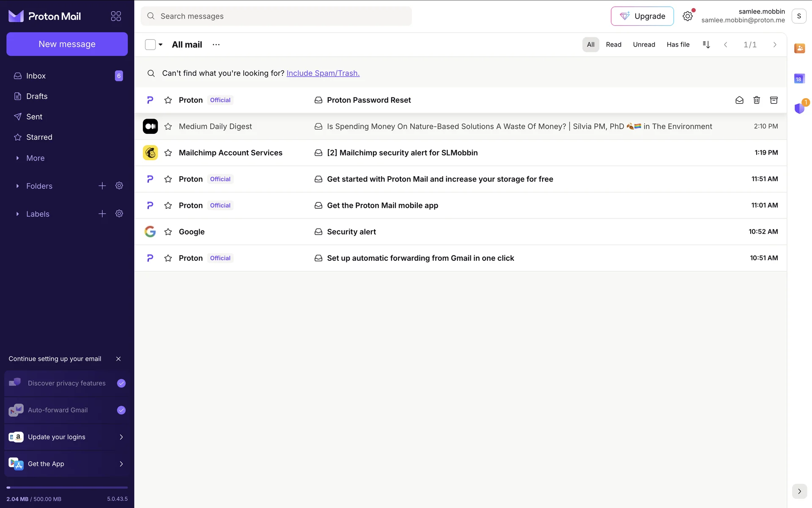
Task: Click the New message button
Action: point(67,44)
